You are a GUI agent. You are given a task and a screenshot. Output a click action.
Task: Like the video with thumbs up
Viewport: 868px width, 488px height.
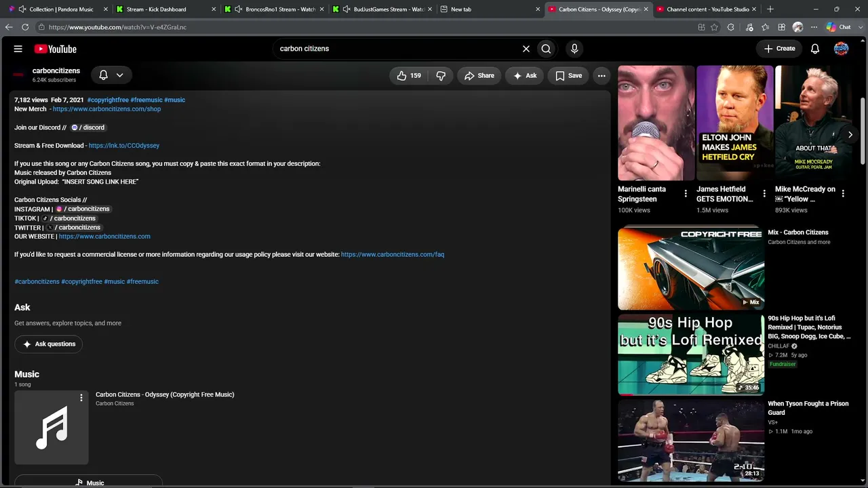(410, 76)
